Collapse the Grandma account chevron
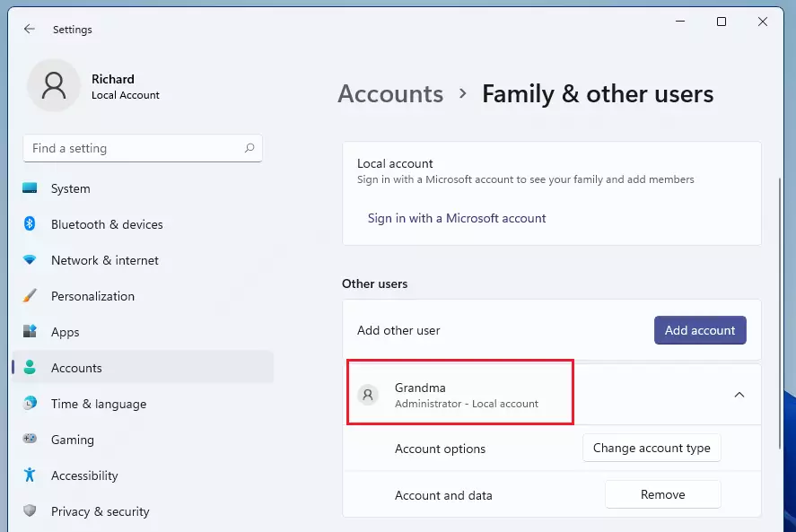796x532 pixels. [739, 395]
